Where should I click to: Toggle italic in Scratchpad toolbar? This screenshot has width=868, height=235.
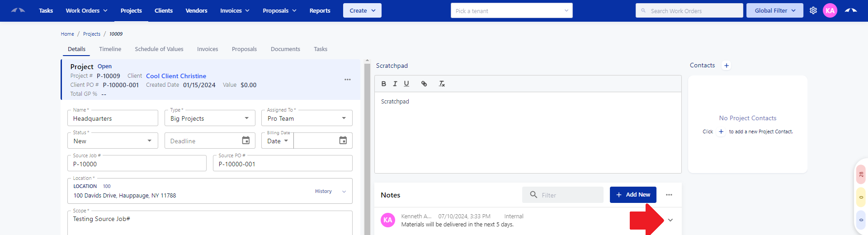click(395, 84)
